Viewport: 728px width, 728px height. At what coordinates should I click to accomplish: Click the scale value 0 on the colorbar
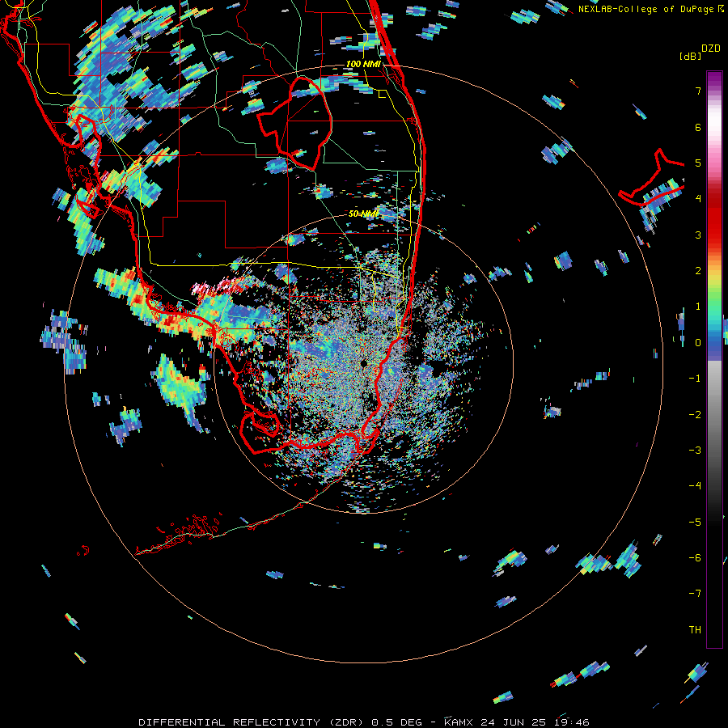coord(698,343)
